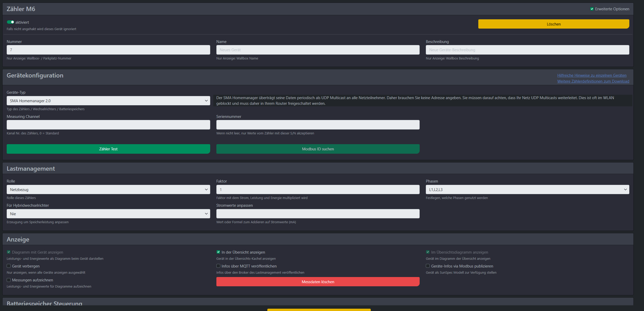Enable the Gerät verbergen checkbox

click(9, 266)
